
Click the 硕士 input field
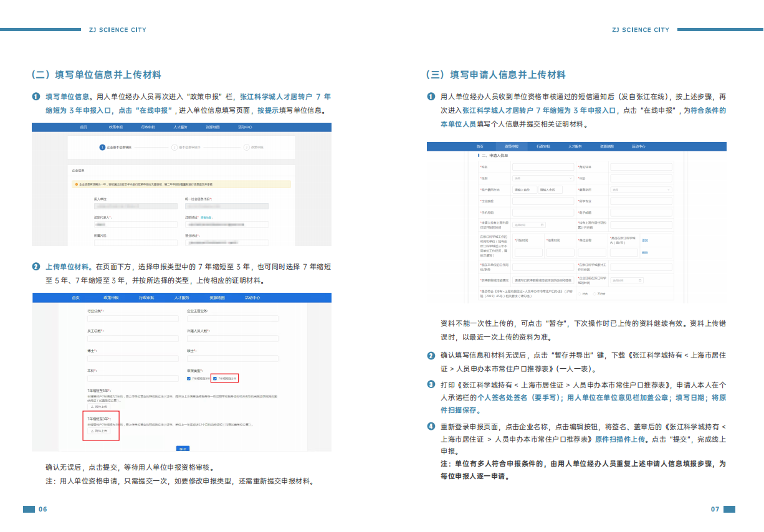pos(232,358)
